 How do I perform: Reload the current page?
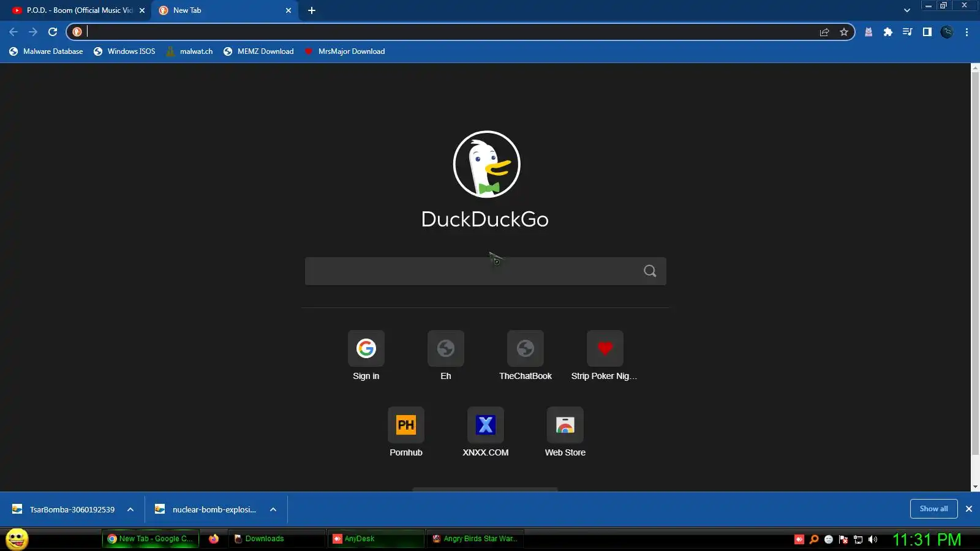53,32
